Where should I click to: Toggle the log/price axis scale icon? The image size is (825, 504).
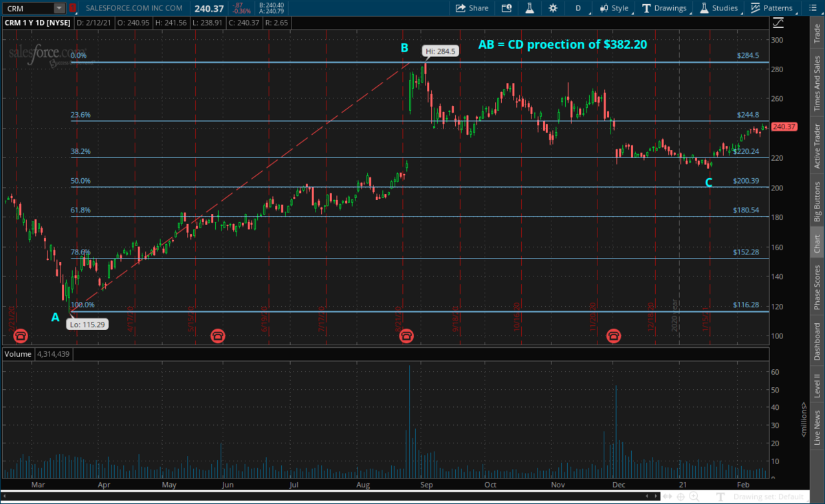[x=778, y=22]
